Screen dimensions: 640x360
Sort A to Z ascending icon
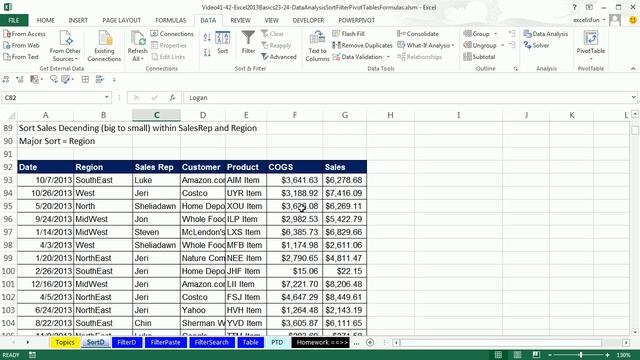coord(207,38)
